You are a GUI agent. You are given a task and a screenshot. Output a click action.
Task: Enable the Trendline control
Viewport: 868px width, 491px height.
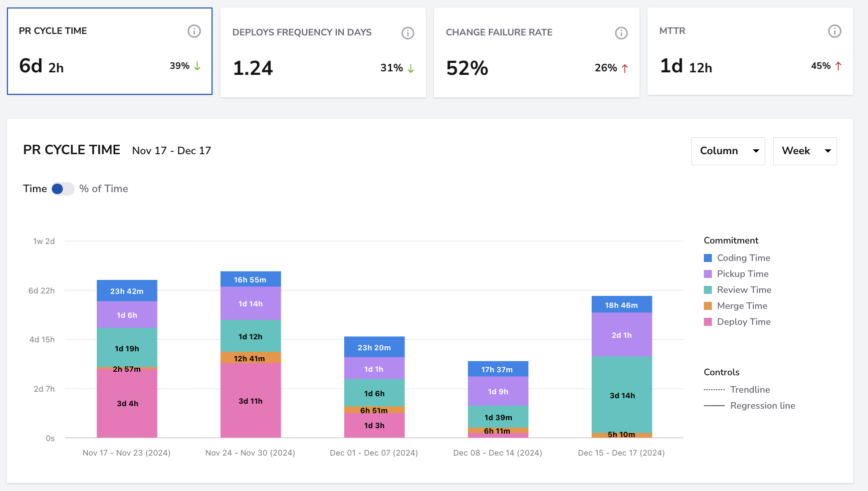[x=737, y=390]
